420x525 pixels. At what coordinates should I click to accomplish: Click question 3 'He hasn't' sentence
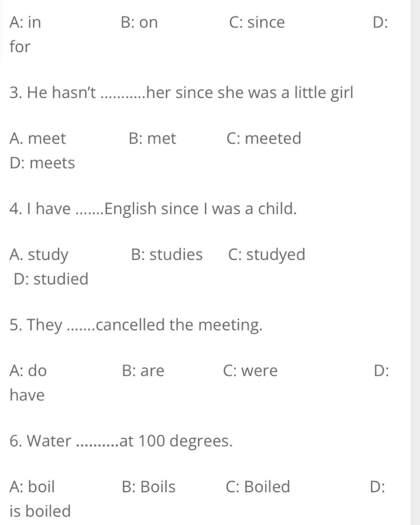181,93
